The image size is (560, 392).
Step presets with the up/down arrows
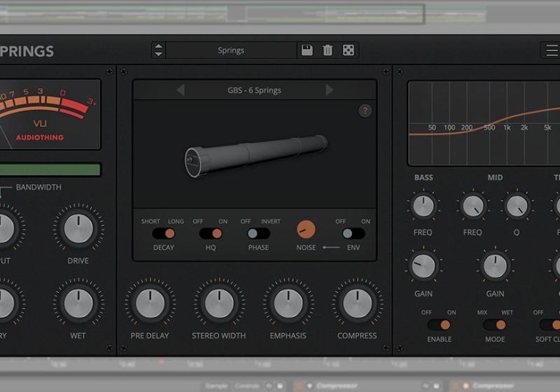(x=159, y=50)
